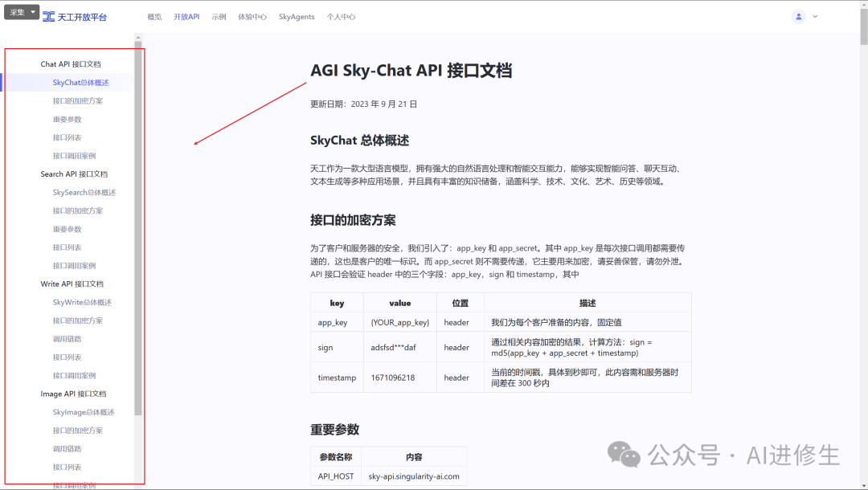Open 调用链路 under Image API section
868x490 pixels.
[67, 448]
